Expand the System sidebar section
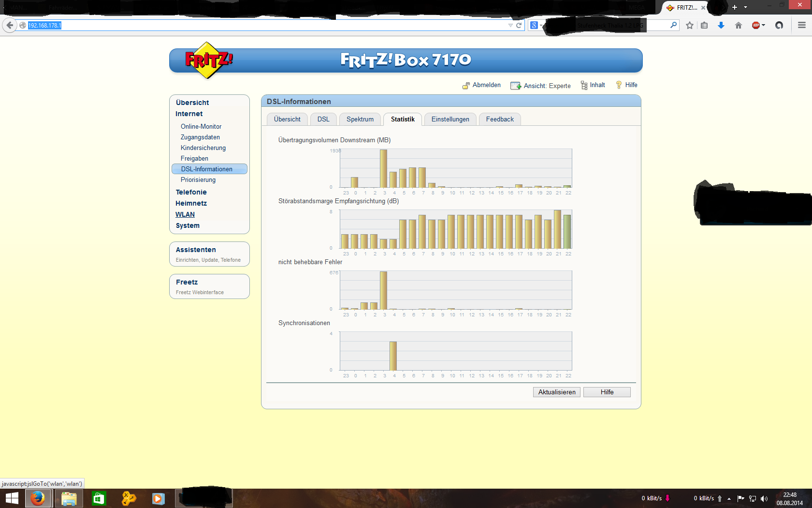The width and height of the screenshot is (812, 508). click(x=188, y=225)
